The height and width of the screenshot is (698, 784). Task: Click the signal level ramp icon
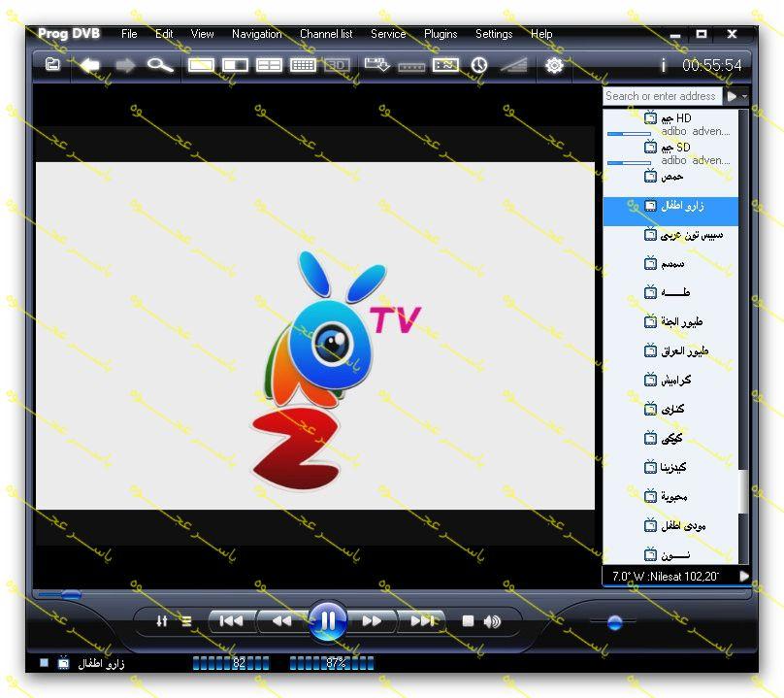tap(513, 65)
